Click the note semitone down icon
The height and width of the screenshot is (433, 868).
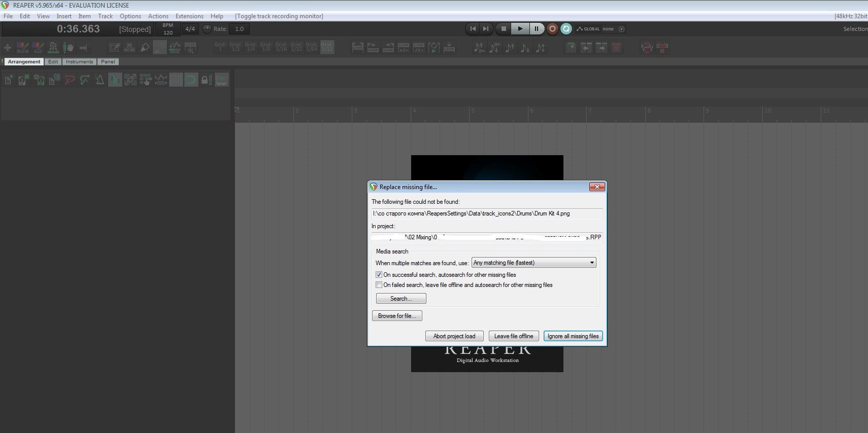[525, 48]
